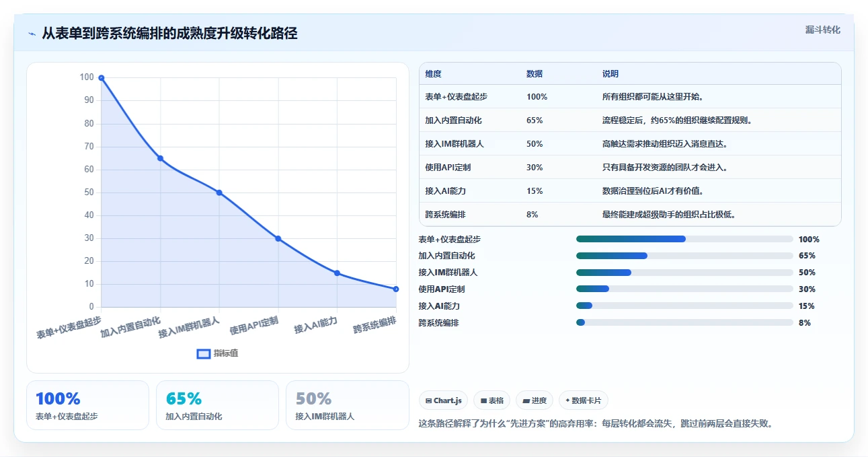
Task: Open the 50% data card
Action: click(x=347, y=405)
